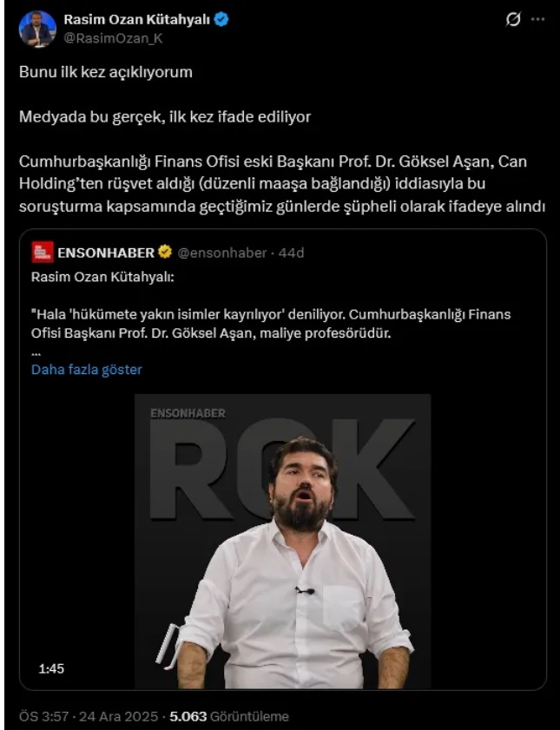The height and width of the screenshot is (730, 560).
Task: Play the ROK video thumbnail
Action: click(282, 541)
